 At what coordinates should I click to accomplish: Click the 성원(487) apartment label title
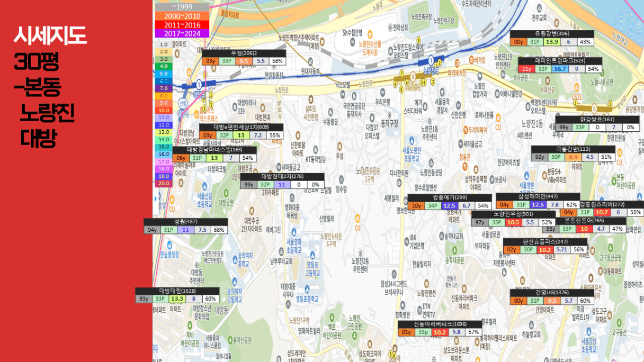point(185,222)
